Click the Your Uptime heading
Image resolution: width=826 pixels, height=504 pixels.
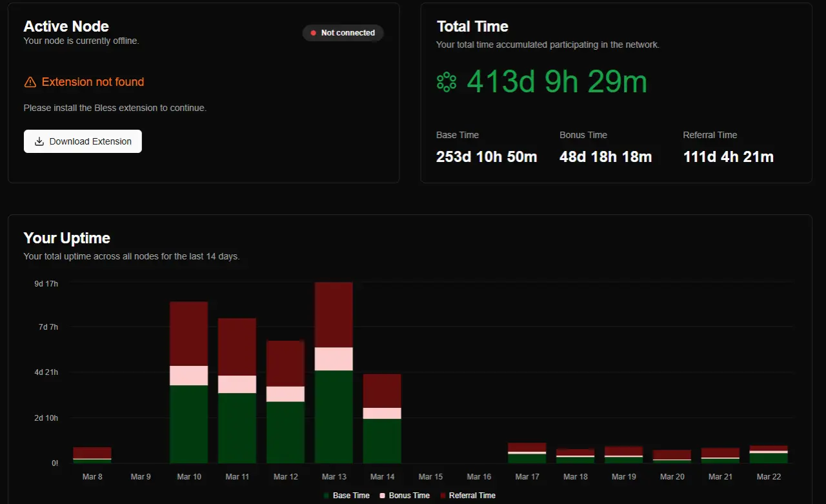click(x=67, y=238)
